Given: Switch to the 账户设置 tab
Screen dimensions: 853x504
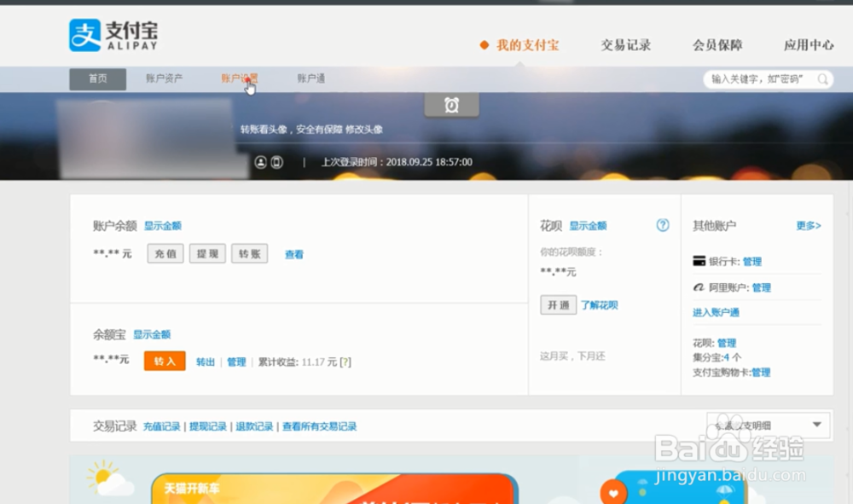Looking at the screenshot, I should coord(238,78).
